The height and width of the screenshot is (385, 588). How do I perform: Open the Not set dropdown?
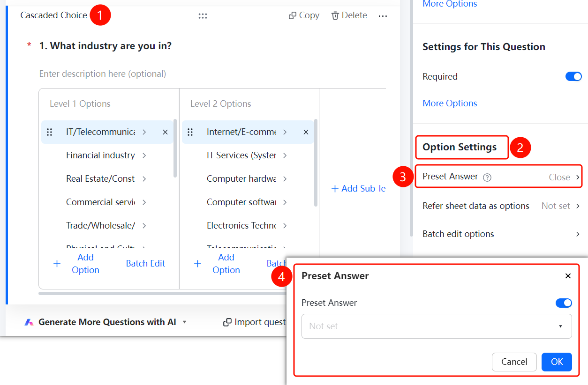(x=437, y=326)
